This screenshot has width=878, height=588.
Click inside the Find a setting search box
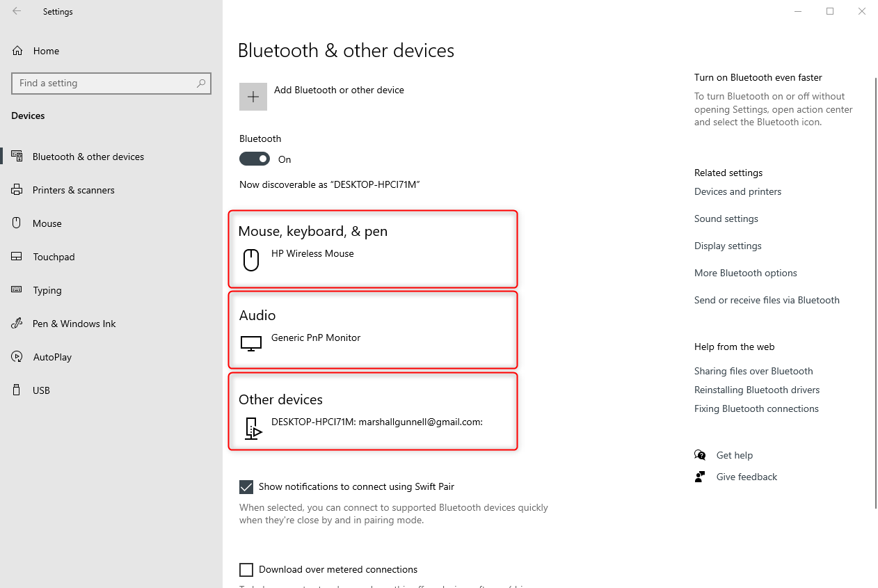click(111, 83)
